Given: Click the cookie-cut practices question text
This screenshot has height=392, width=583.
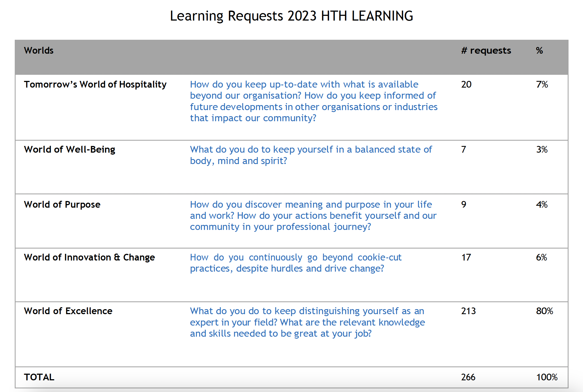Looking at the screenshot, I should click(x=296, y=263).
